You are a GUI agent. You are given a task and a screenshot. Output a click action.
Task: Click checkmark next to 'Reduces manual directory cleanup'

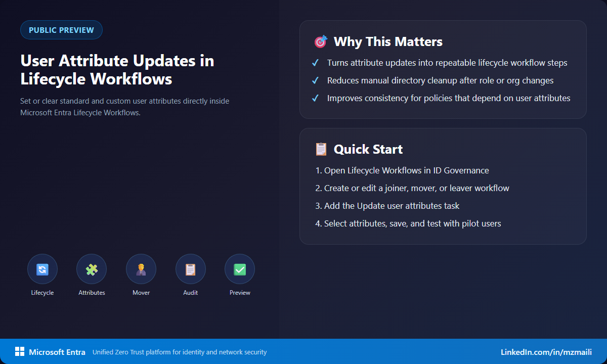315,81
